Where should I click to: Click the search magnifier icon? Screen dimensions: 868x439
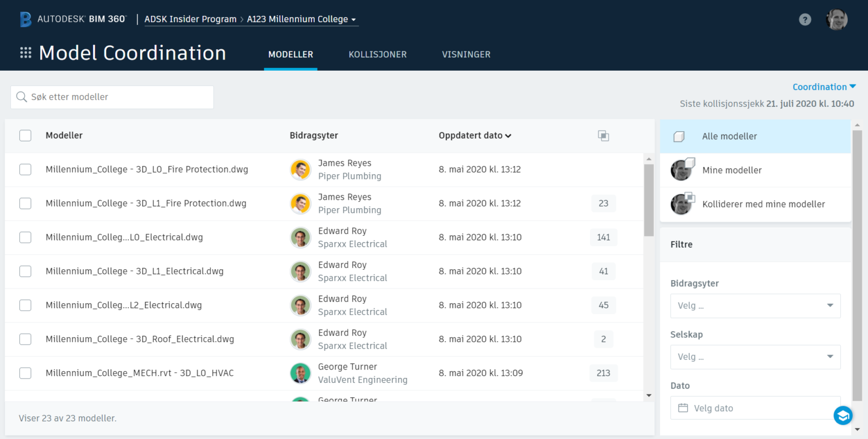21,97
